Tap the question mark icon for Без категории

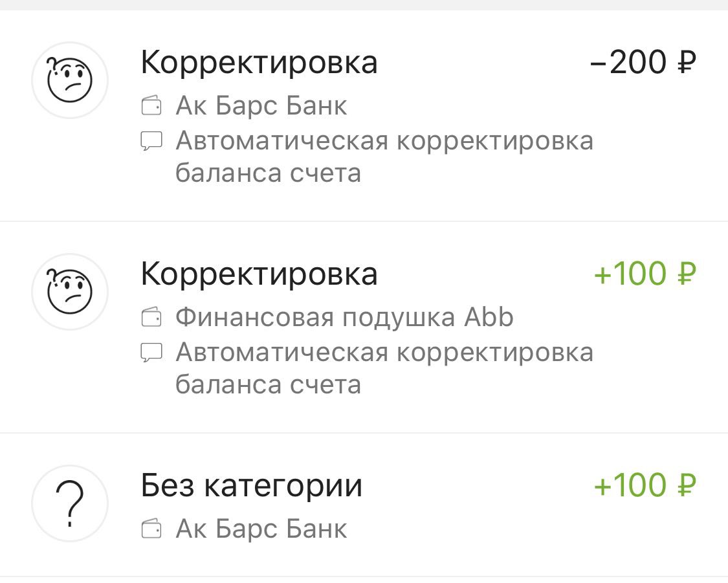click(x=70, y=503)
